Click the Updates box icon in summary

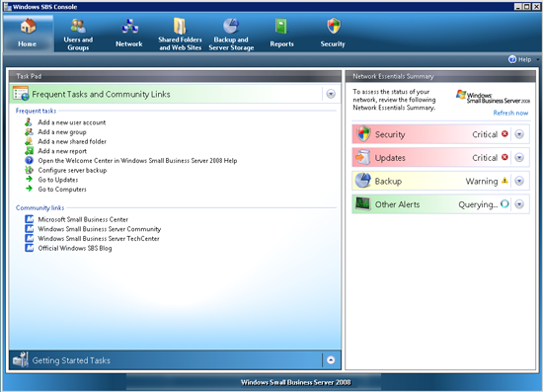click(x=363, y=158)
